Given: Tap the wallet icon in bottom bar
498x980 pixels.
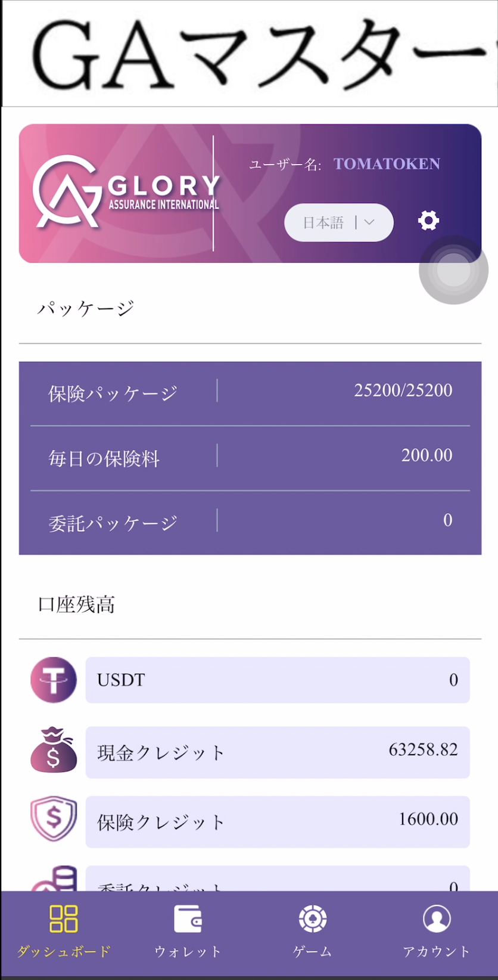Looking at the screenshot, I should pyautogui.click(x=188, y=919).
